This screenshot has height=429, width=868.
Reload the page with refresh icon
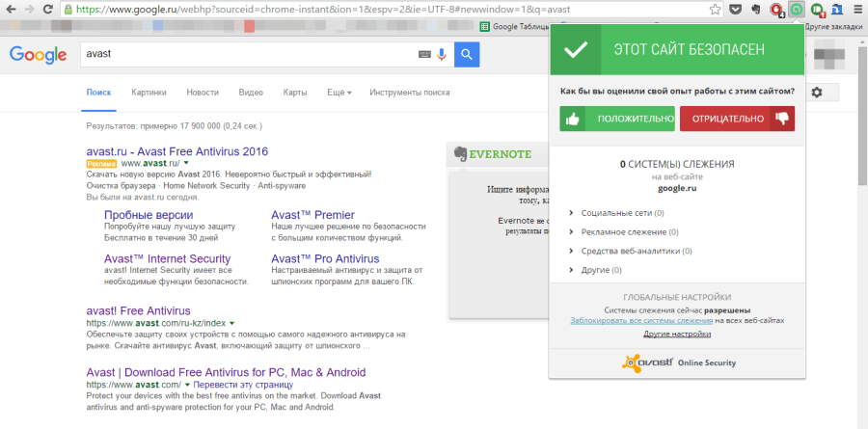(48, 9)
